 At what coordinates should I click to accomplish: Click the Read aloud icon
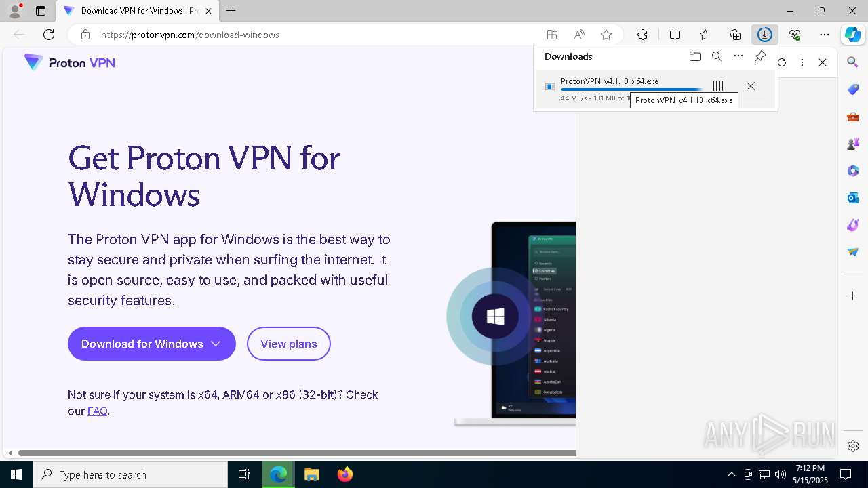(579, 35)
